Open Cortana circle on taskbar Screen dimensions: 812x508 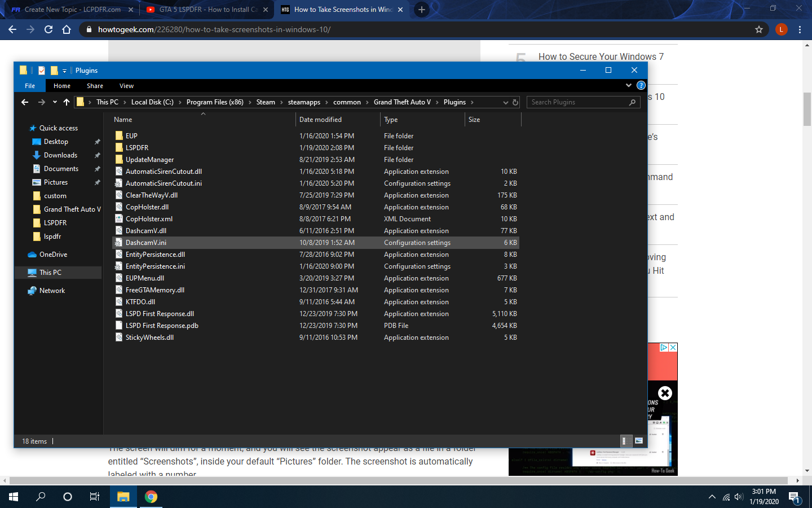coord(68,497)
